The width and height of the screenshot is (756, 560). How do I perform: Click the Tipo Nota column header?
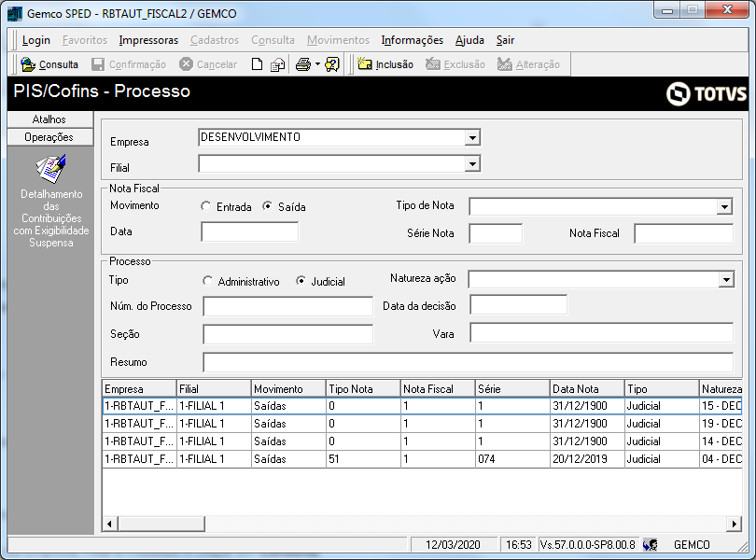click(363, 389)
